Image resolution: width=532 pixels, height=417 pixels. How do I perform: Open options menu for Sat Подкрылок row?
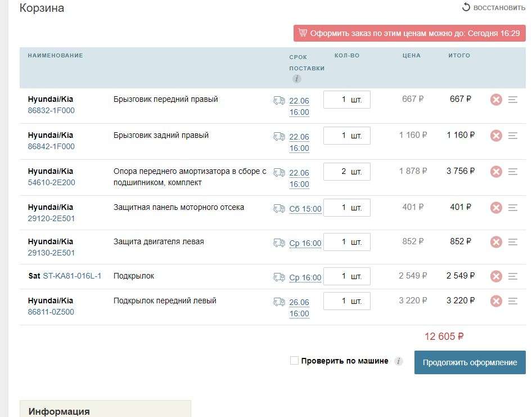(x=512, y=276)
